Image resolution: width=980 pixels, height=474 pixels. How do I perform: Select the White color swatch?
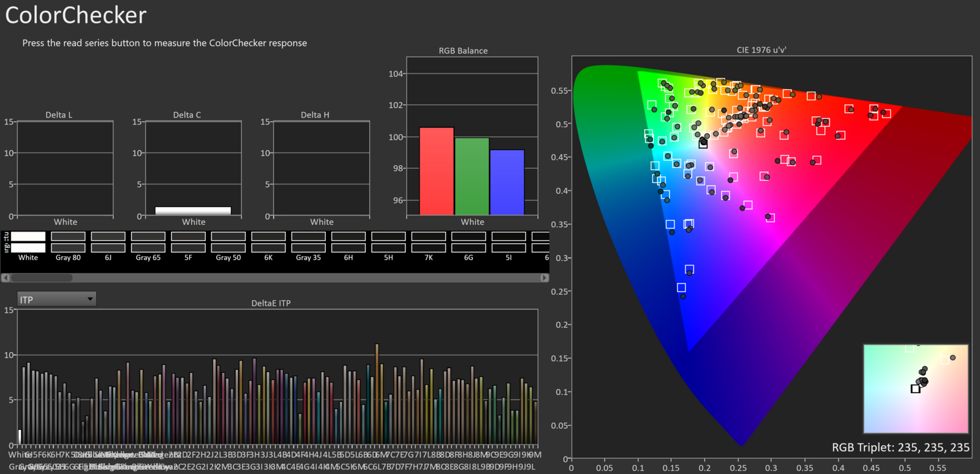28,242
